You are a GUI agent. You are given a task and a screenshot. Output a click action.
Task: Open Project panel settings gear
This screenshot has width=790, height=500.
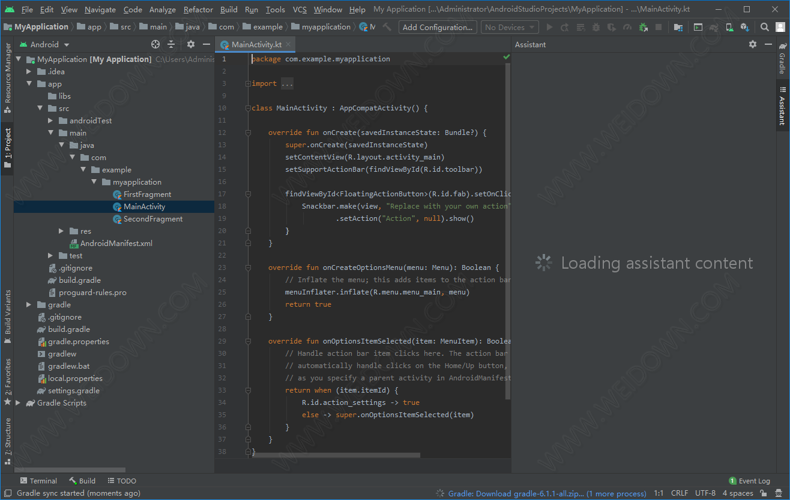click(190, 44)
